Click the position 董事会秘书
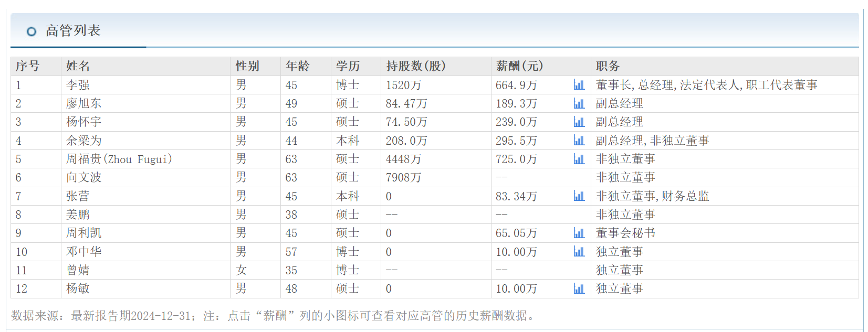The height and width of the screenshot is (332, 868). coord(626,233)
